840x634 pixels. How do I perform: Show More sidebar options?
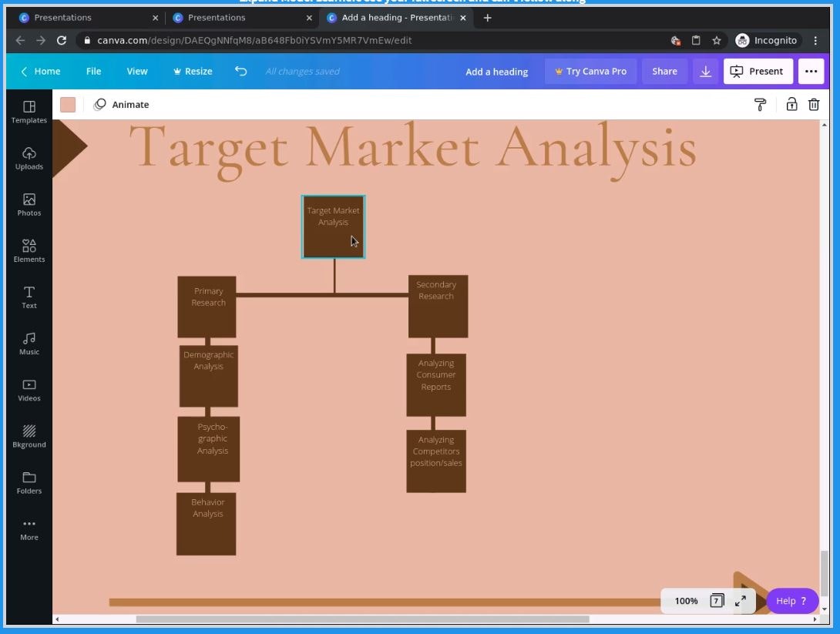tap(29, 529)
